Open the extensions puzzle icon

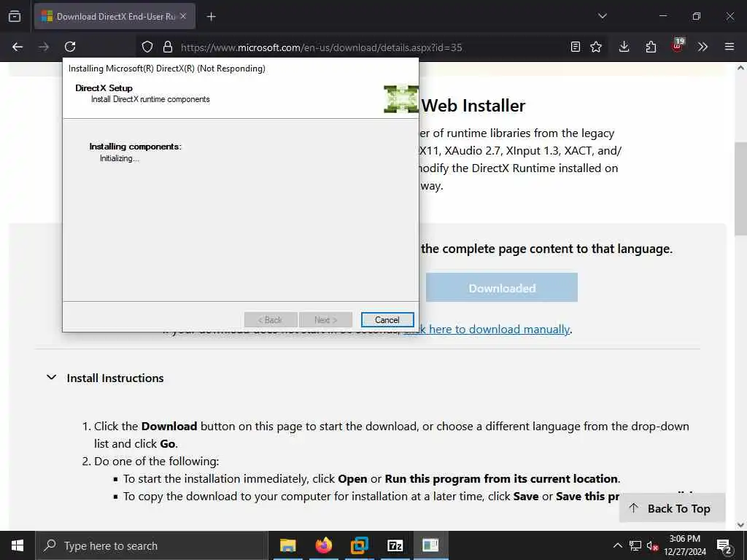point(651,47)
